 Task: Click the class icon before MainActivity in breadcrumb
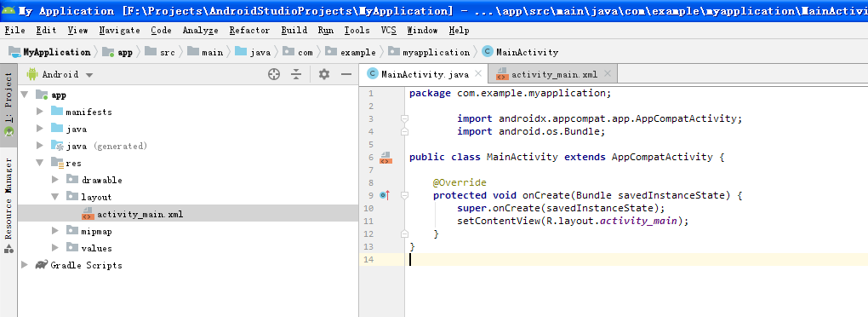click(x=487, y=52)
